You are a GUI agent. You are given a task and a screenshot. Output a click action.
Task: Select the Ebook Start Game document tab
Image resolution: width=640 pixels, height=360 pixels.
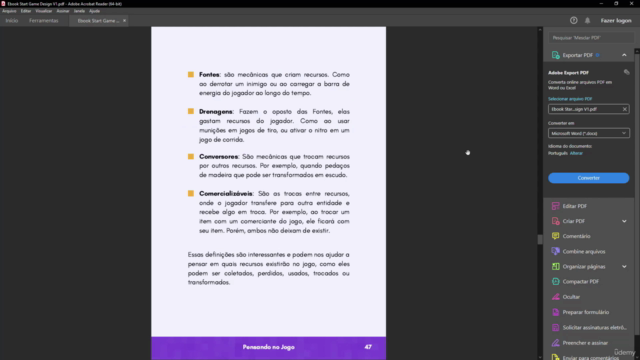click(x=98, y=20)
